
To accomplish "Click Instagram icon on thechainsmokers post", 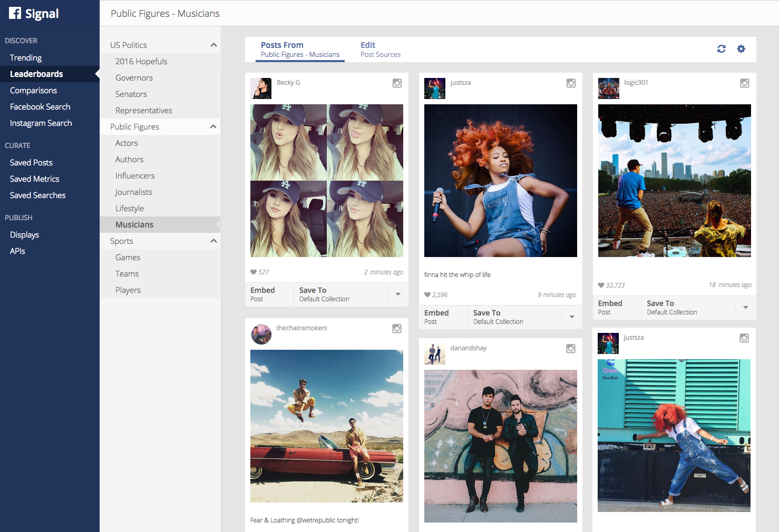I will point(397,329).
